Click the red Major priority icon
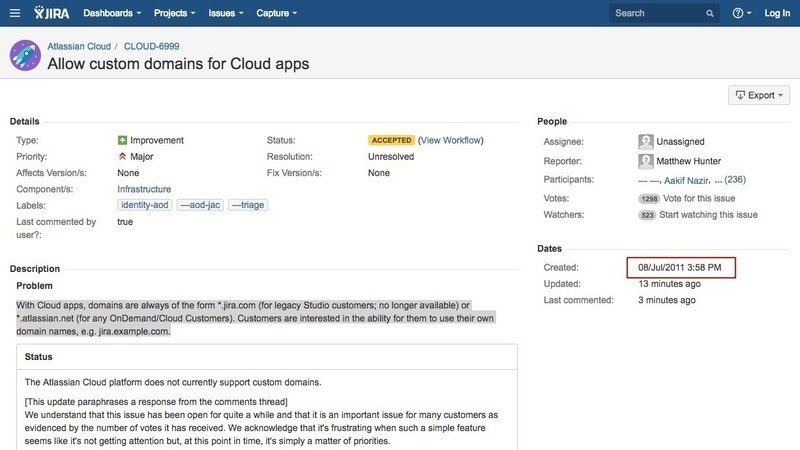Screen dimensions: 800x450 click(x=122, y=157)
